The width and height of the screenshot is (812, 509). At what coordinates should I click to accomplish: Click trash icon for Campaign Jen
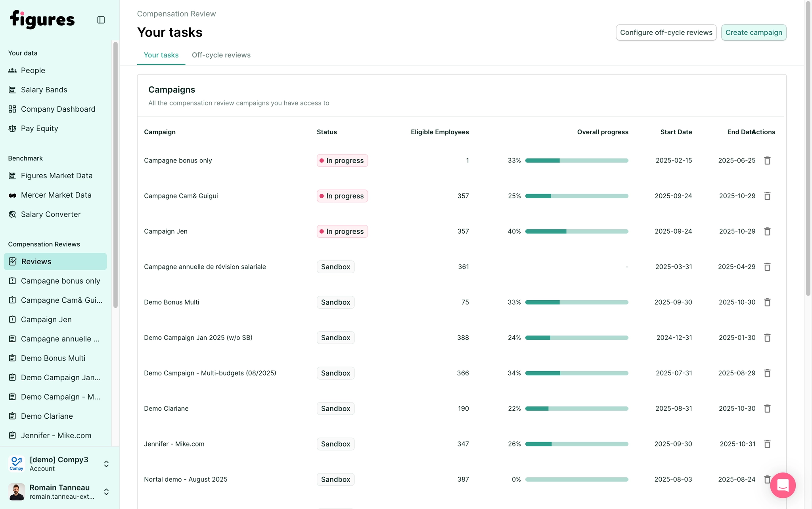767,231
